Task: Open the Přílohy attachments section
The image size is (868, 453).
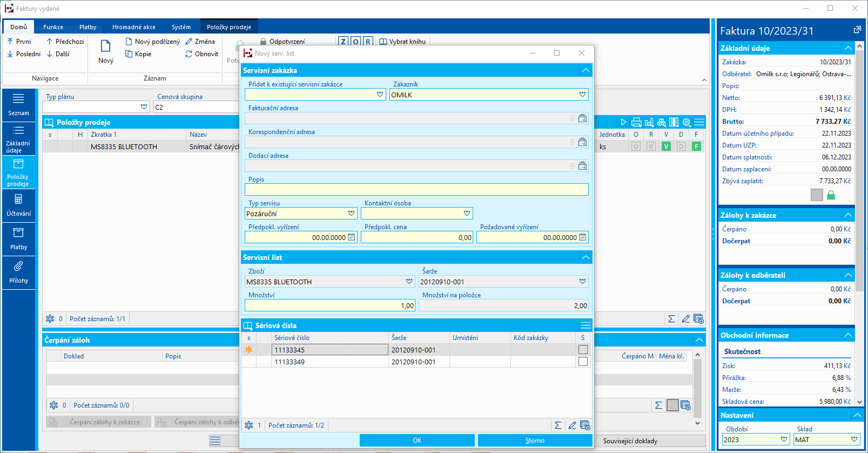Action: 18,272
